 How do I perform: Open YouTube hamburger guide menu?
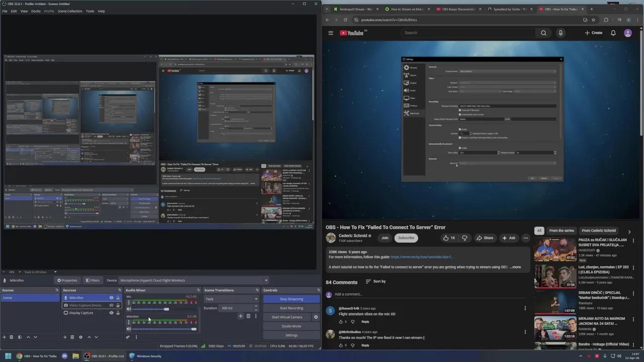[331, 33]
